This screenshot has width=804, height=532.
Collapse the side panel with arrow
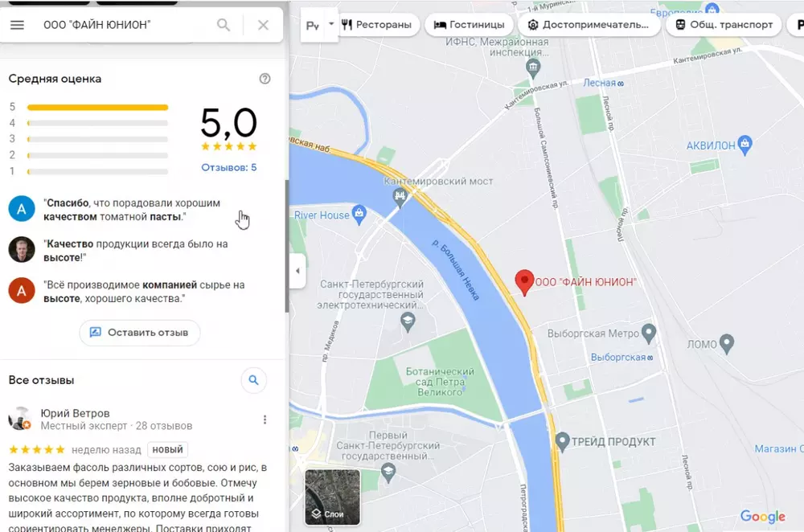coord(297,271)
